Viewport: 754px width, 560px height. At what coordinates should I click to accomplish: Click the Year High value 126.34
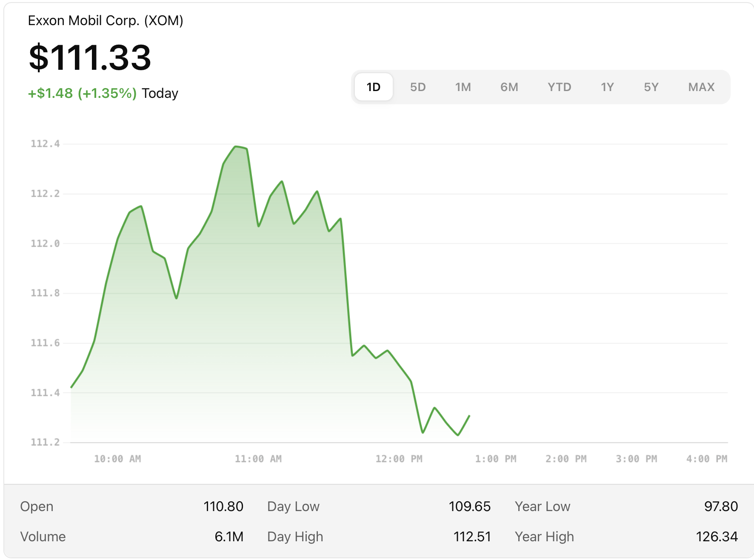click(717, 537)
